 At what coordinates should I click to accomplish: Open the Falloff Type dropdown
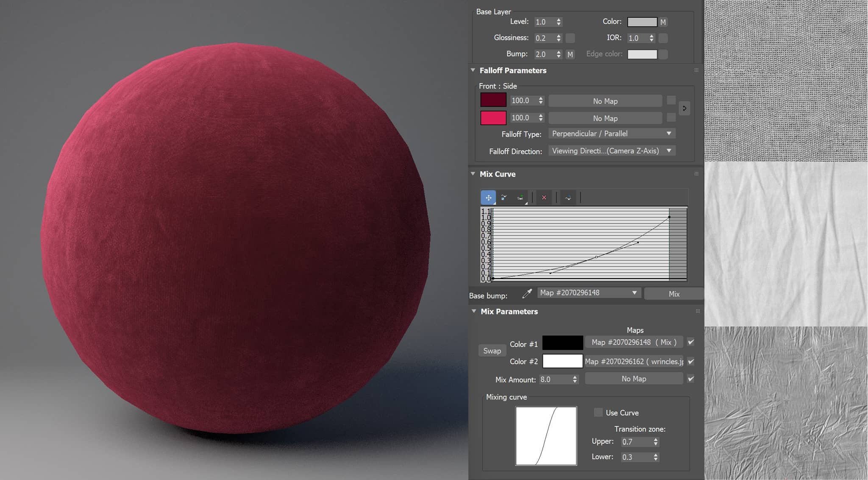click(x=612, y=134)
